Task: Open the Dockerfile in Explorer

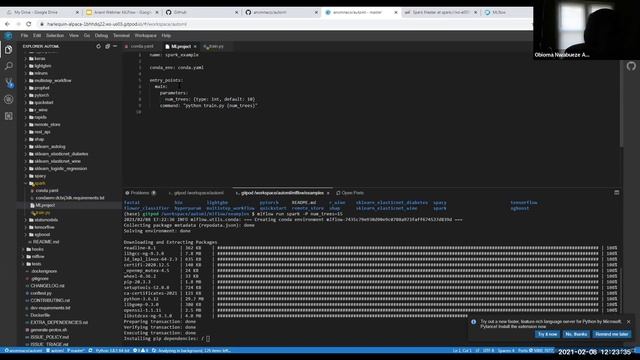Action: click(40, 316)
